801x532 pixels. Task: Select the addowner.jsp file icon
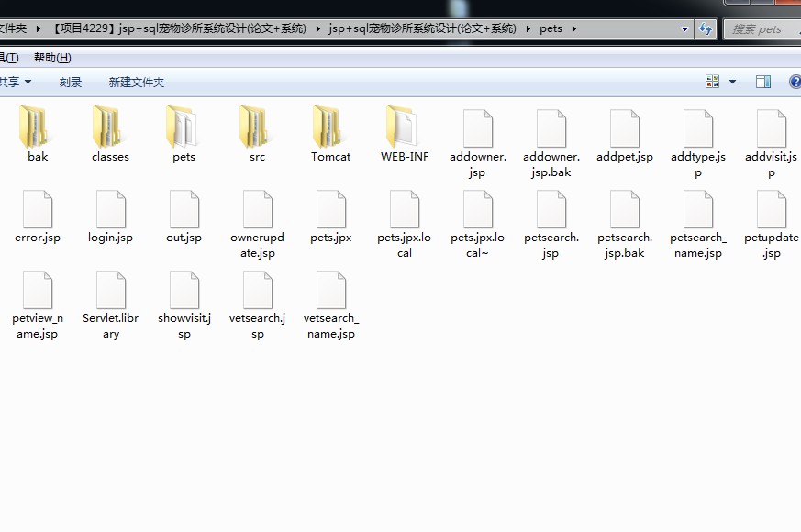(x=478, y=128)
